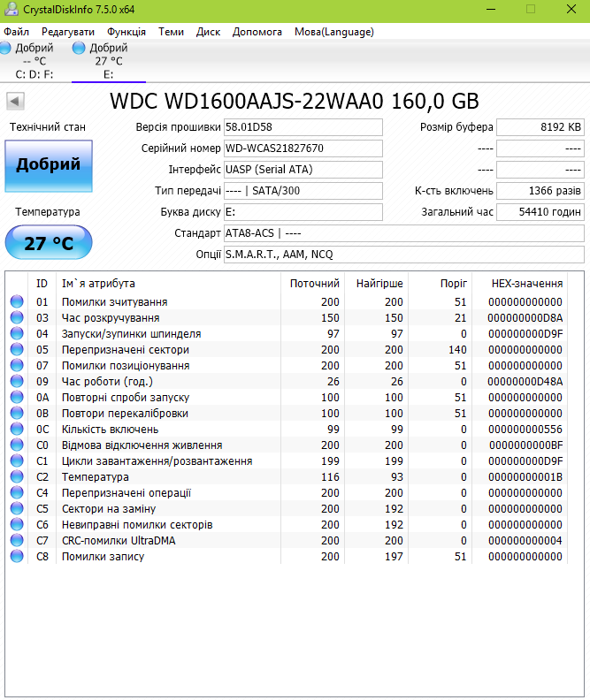Click HEX value 00000000001B

(x=525, y=477)
